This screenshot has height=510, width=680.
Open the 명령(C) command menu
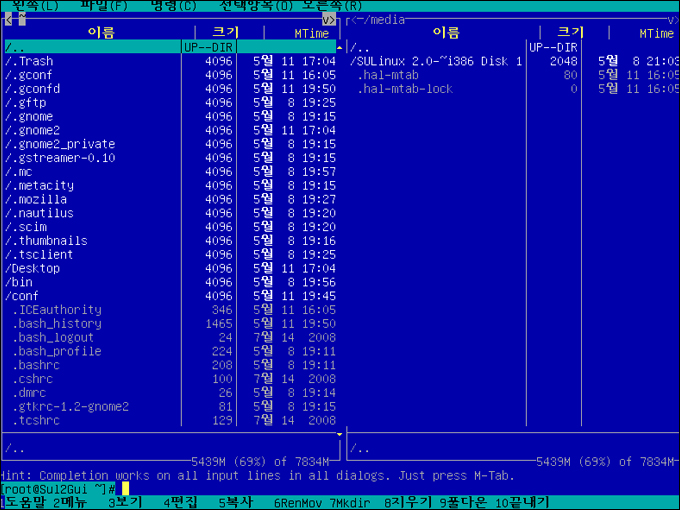click(174, 5)
